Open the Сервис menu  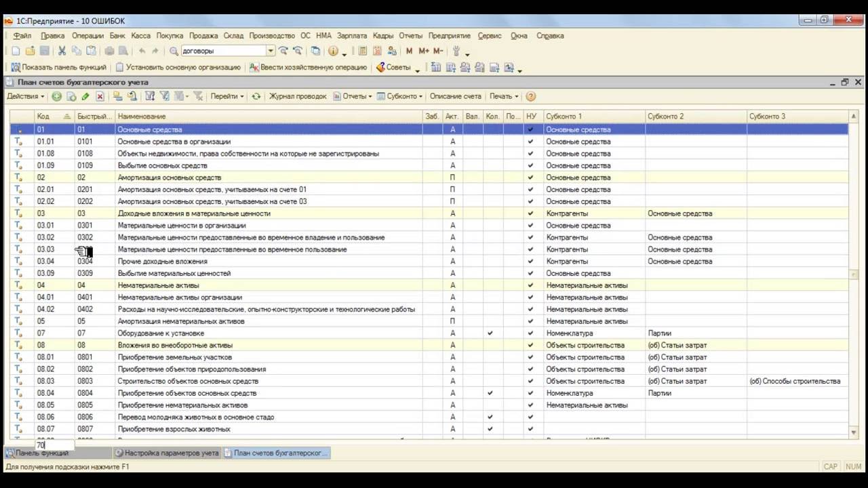coord(490,35)
